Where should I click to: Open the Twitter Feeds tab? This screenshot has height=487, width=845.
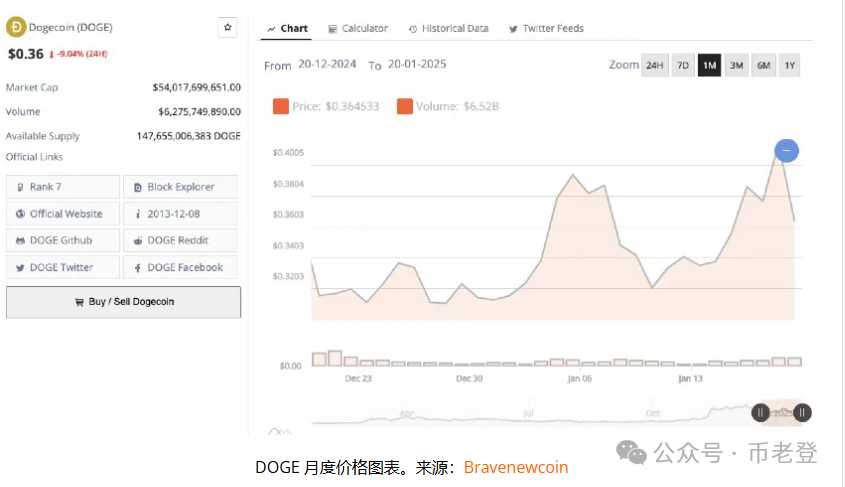coord(546,29)
